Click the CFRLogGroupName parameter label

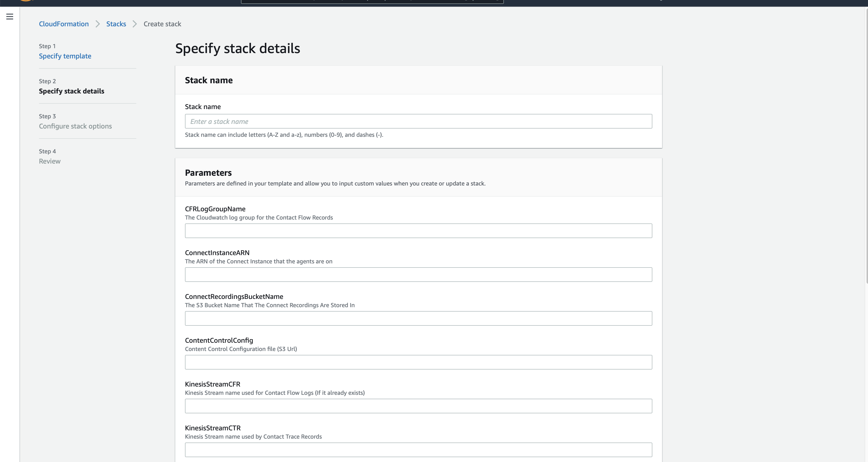[x=215, y=209]
